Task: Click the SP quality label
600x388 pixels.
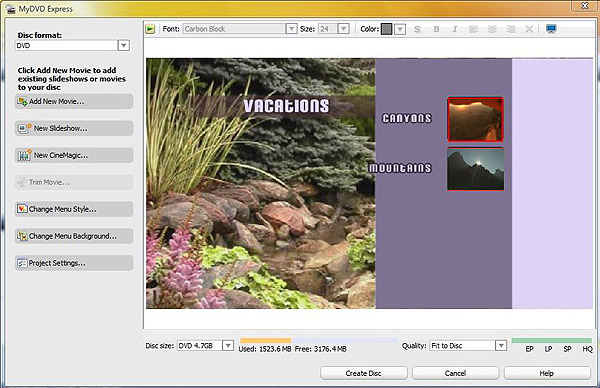Action: [567, 349]
